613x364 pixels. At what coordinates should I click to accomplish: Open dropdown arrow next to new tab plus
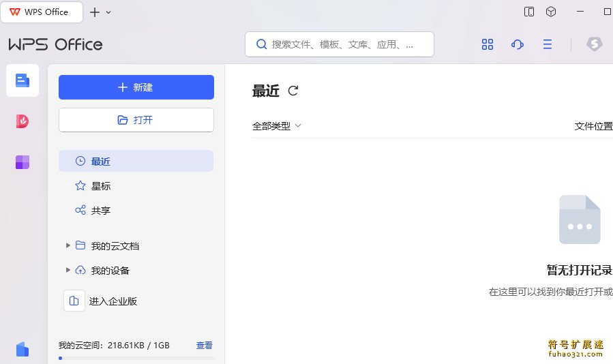(108, 12)
